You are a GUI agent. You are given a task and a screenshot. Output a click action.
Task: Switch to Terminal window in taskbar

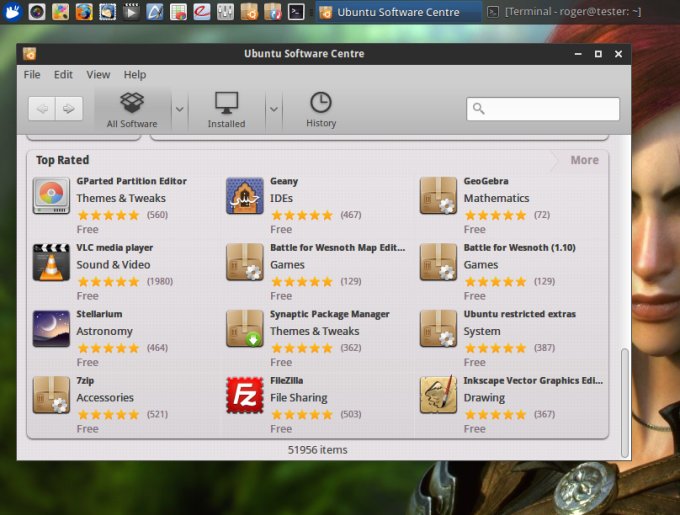coord(564,12)
